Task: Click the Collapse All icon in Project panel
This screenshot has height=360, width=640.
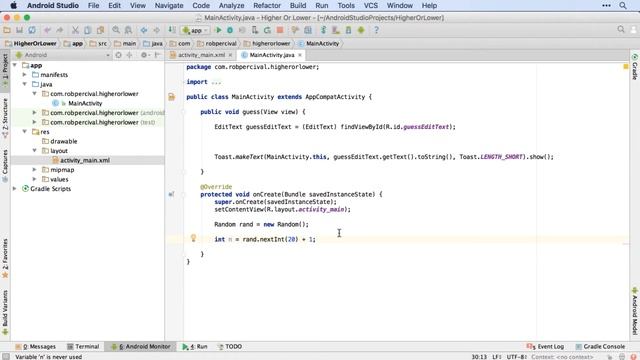Action: pyautogui.click(x=129, y=55)
